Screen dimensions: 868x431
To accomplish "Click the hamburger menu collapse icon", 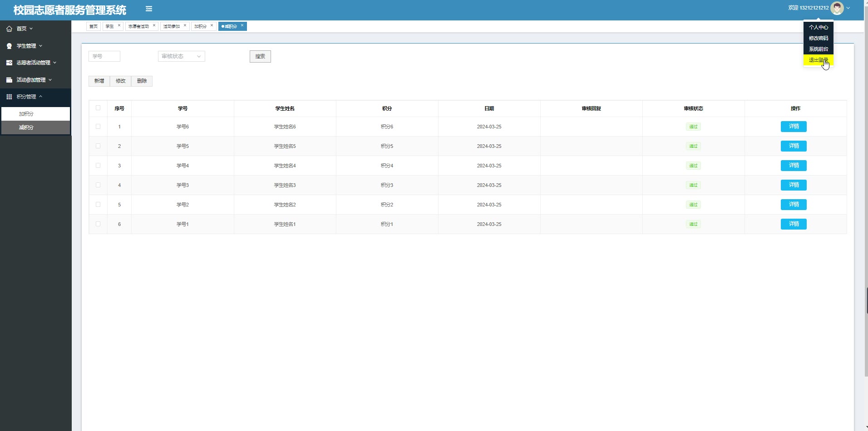I will click(148, 9).
